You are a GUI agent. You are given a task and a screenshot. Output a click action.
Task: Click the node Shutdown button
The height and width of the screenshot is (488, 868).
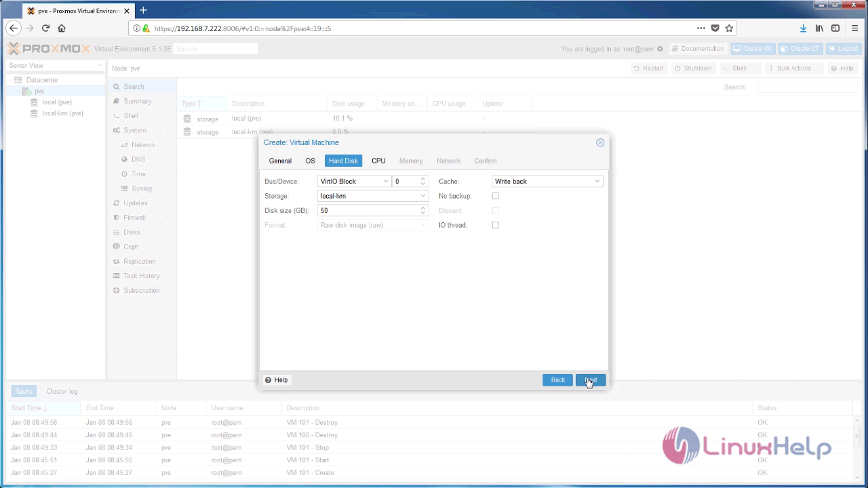tap(693, 68)
